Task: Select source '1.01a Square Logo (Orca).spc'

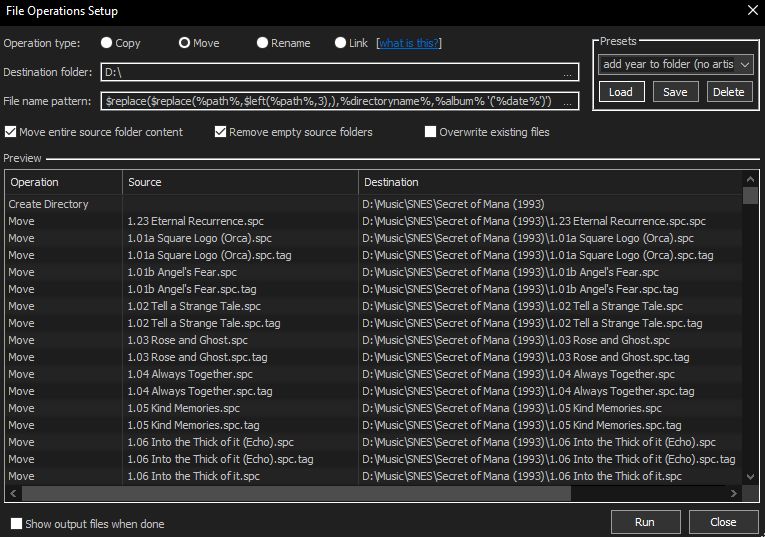Action: coord(199,239)
